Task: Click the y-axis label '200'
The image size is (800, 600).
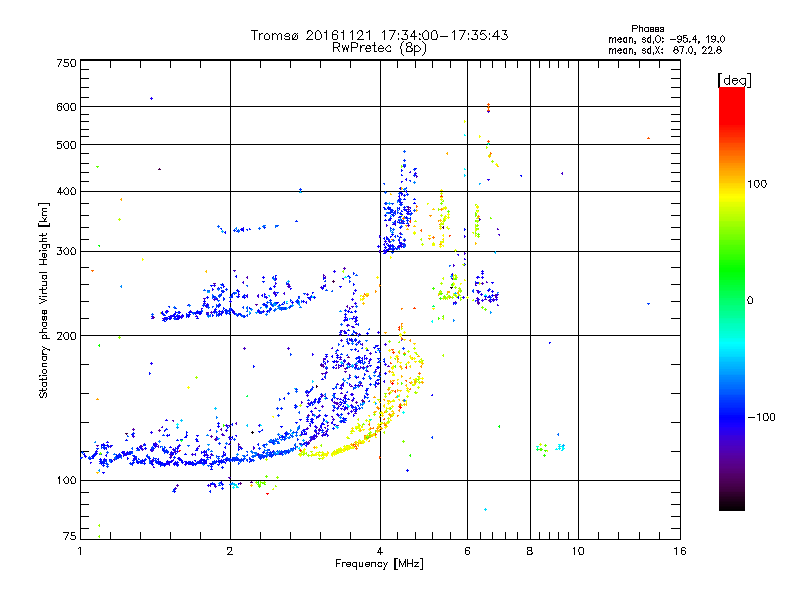Action: tap(66, 336)
